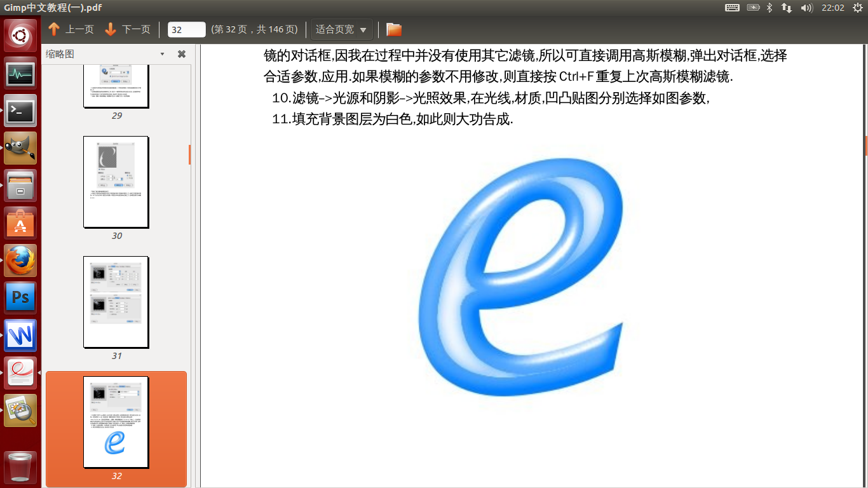Launch Firefox from launcher
This screenshot has height=488, width=868.
20,261
